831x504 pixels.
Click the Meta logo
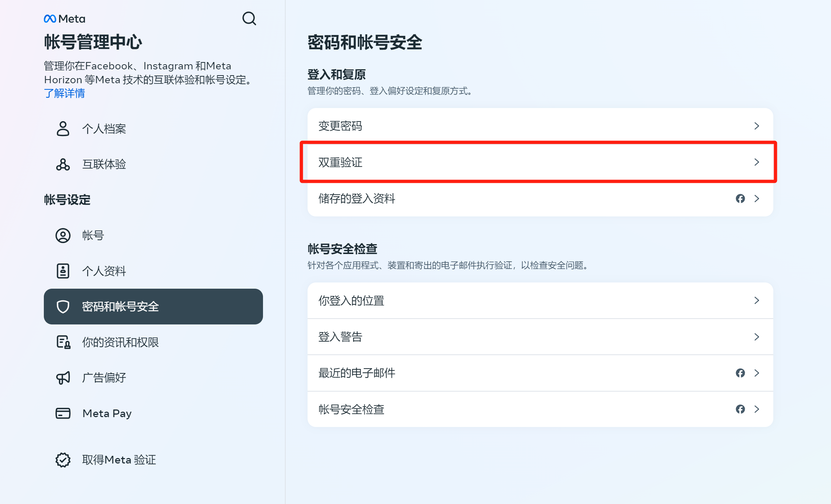coord(64,19)
